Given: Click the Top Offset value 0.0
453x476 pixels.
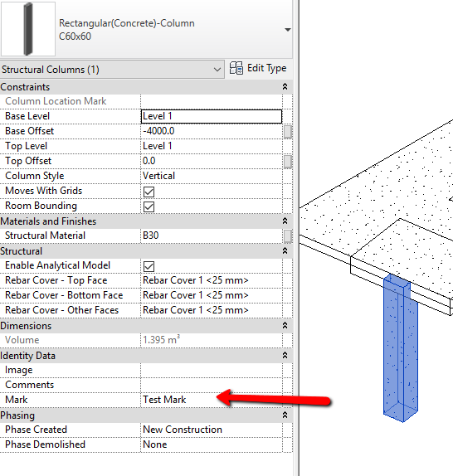Looking at the screenshot, I should (212, 161).
